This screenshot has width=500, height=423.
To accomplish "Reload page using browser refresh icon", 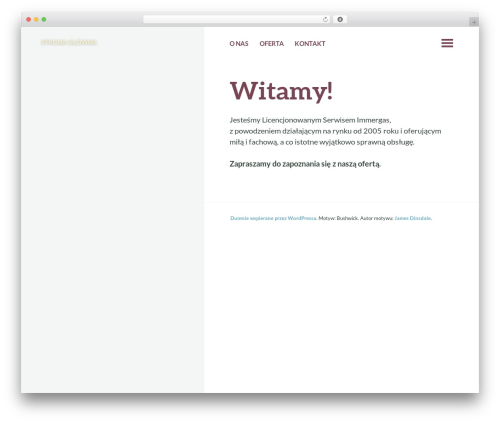I will (325, 19).
